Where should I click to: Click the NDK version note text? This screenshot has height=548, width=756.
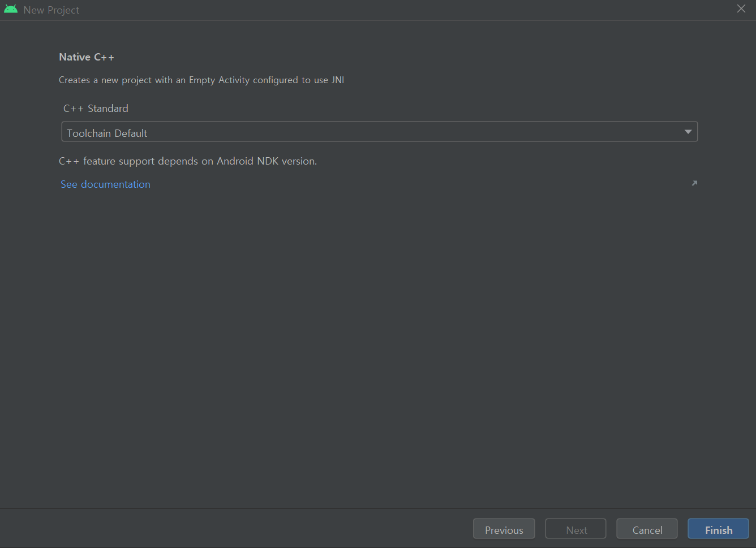(x=188, y=161)
